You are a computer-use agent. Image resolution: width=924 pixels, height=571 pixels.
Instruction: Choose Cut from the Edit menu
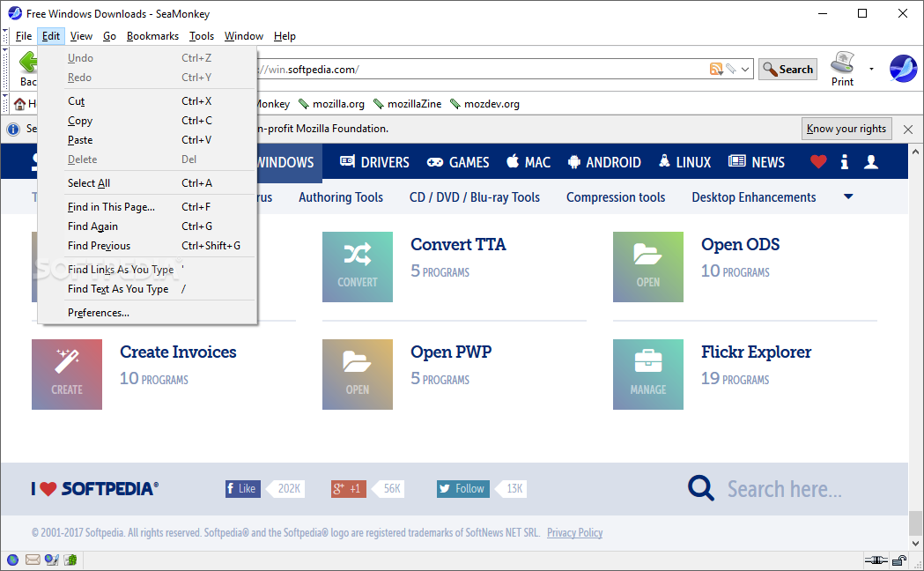147,101
